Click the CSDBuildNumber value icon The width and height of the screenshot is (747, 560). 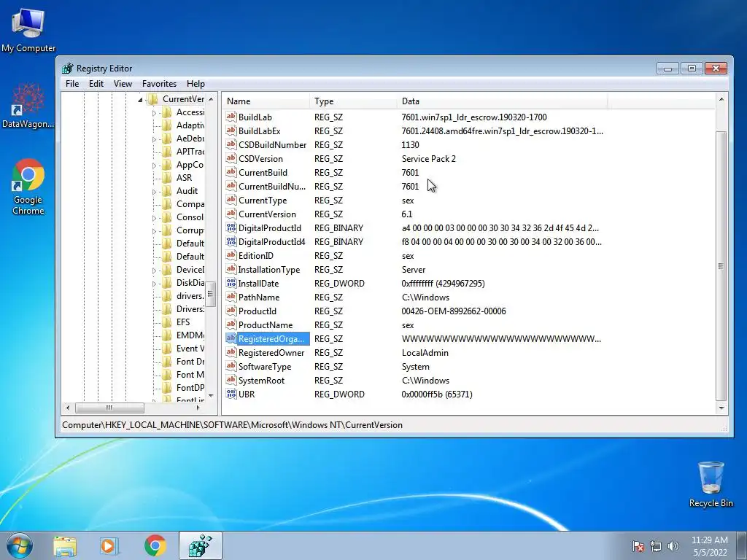(x=231, y=144)
